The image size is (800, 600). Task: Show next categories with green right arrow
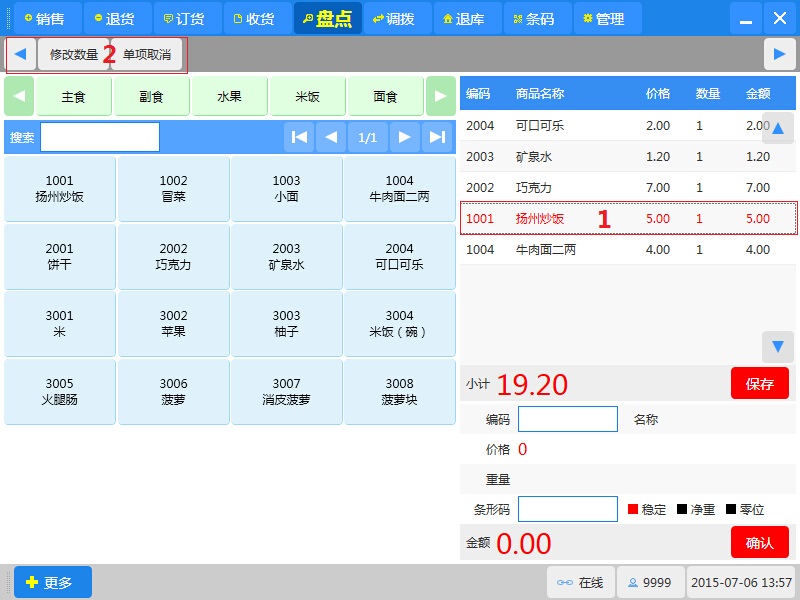tap(441, 96)
